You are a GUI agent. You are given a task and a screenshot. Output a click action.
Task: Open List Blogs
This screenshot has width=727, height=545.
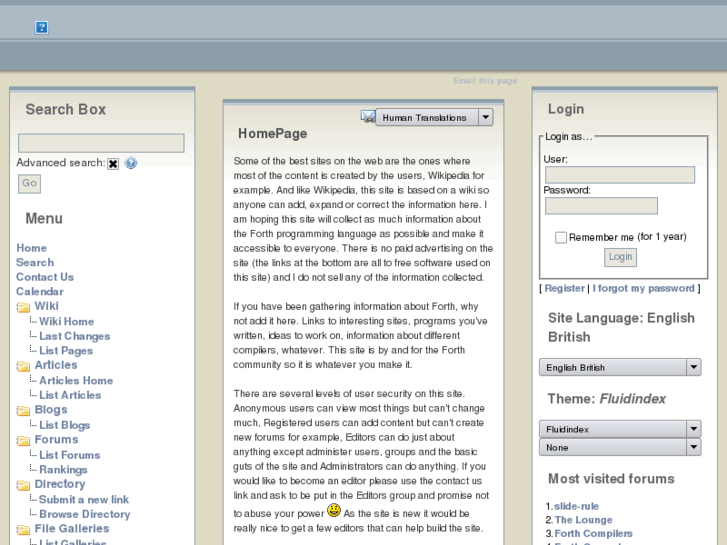click(x=64, y=425)
